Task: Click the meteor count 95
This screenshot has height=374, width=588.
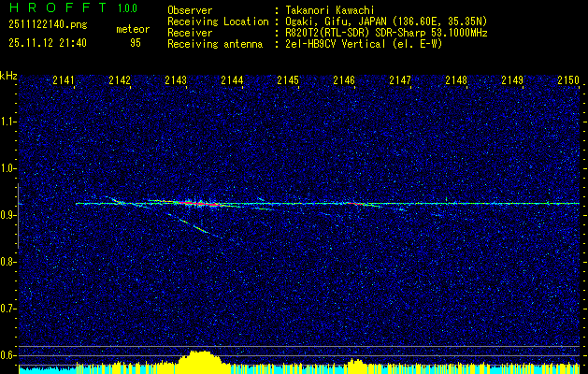Action: pos(136,43)
